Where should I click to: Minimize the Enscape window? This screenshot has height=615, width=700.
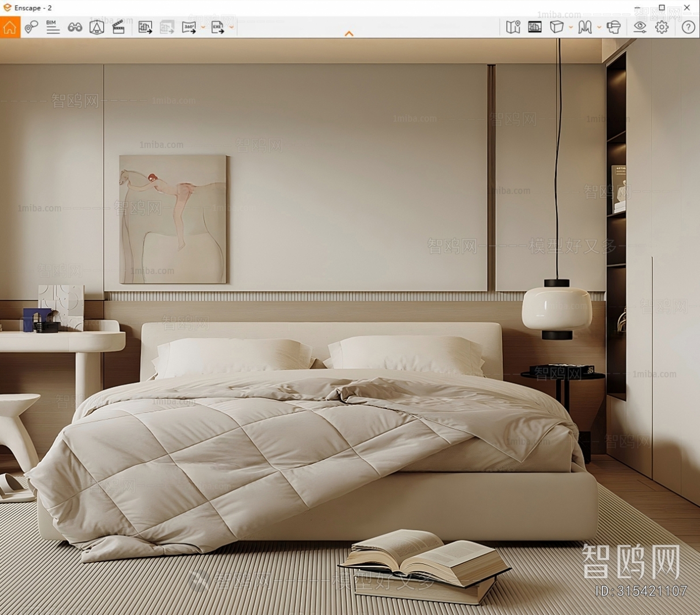[x=637, y=8]
